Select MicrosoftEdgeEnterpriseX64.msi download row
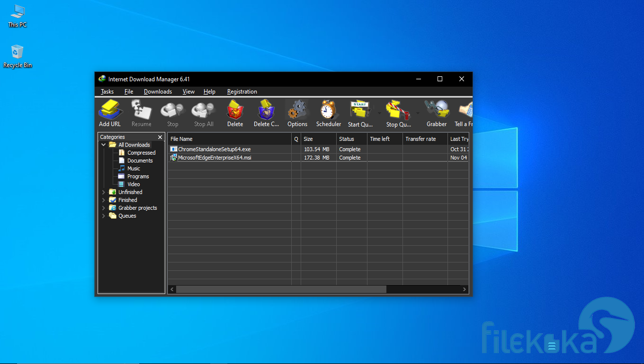This screenshot has width=644, height=364. [318, 158]
